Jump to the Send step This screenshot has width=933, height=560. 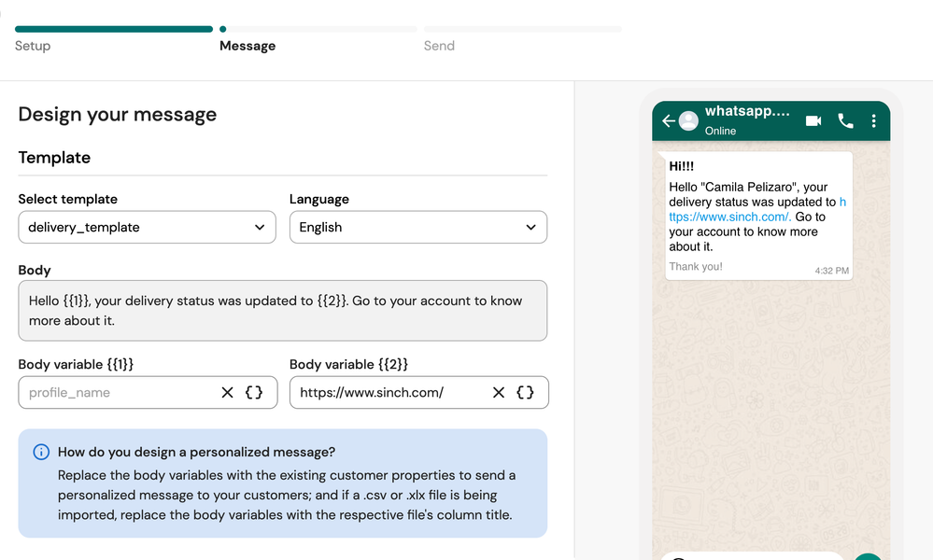[x=439, y=46]
